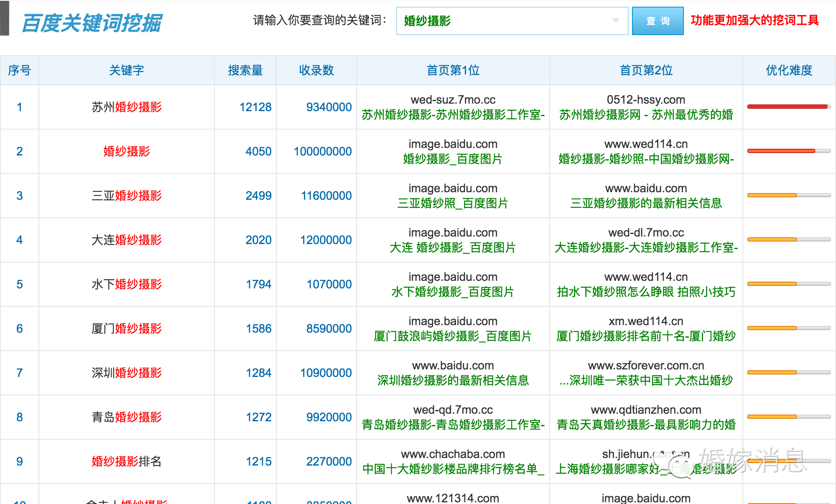Click indexed count 9920000
Screen dimensions: 836x504
coord(329,417)
